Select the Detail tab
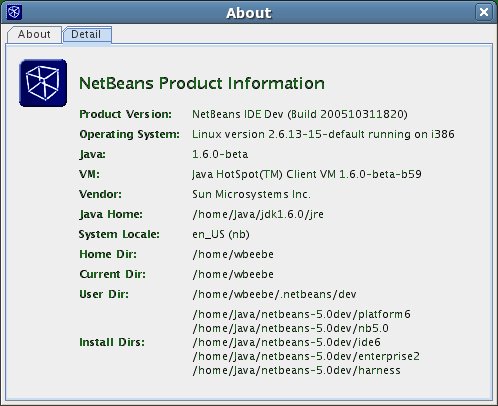498x406 pixels. tap(87, 34)
